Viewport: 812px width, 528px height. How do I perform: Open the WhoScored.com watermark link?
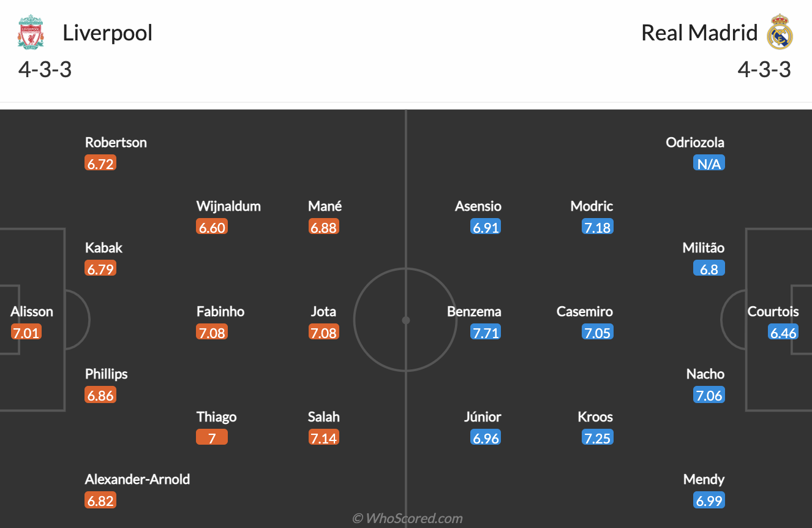pyautogui.click(x=407, y=518)
